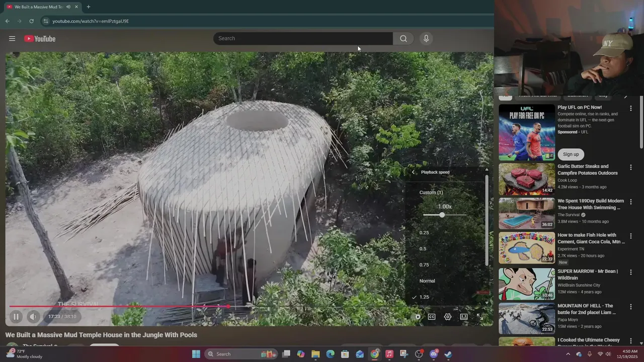
Task: Open more options for SUPER MARROW video
Action: coord(631,272)
